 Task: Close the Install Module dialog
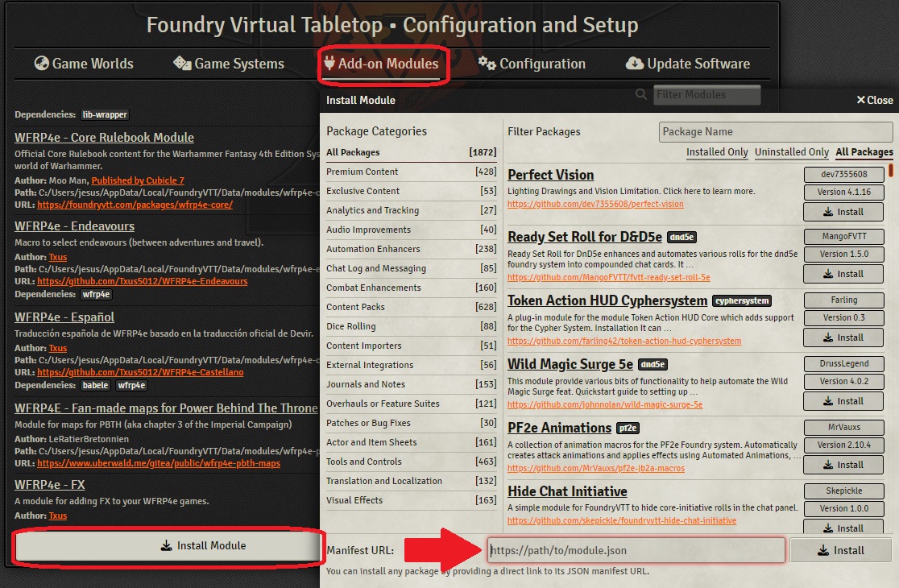click(x=875, y=101)
